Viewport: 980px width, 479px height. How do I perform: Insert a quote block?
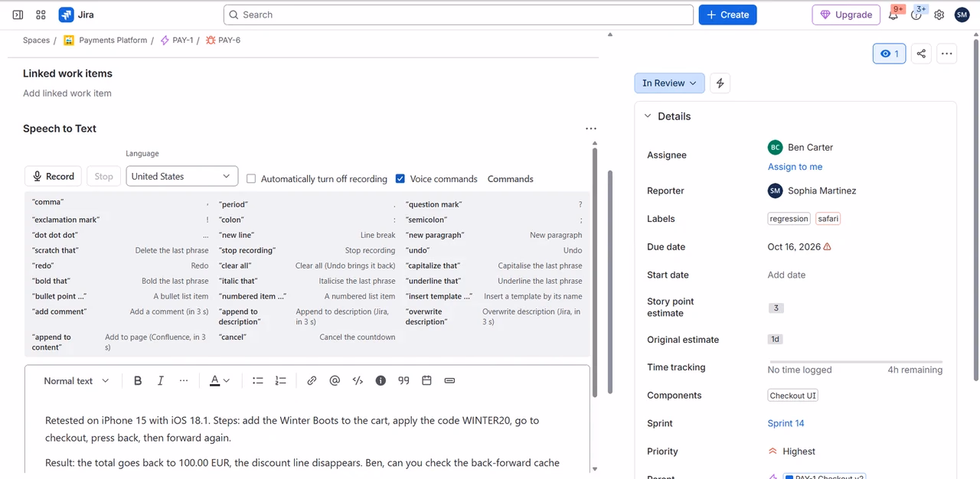click(x=403, y=380)
